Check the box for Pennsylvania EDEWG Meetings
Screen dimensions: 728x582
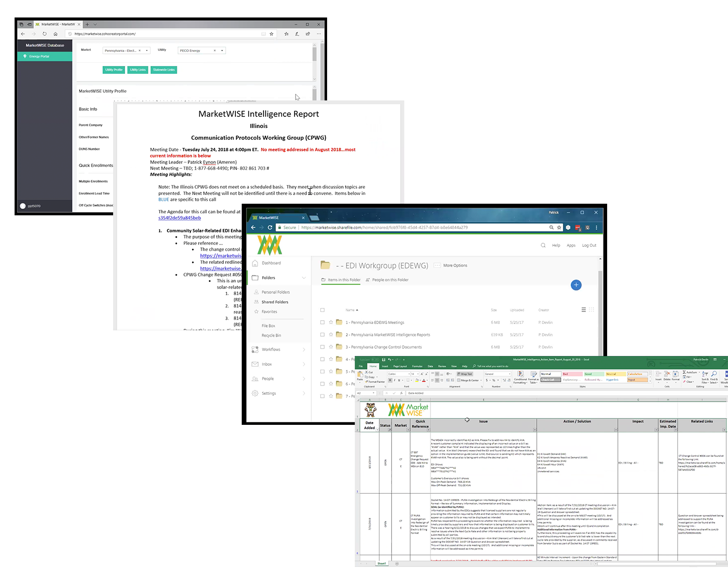pos(322,322)
